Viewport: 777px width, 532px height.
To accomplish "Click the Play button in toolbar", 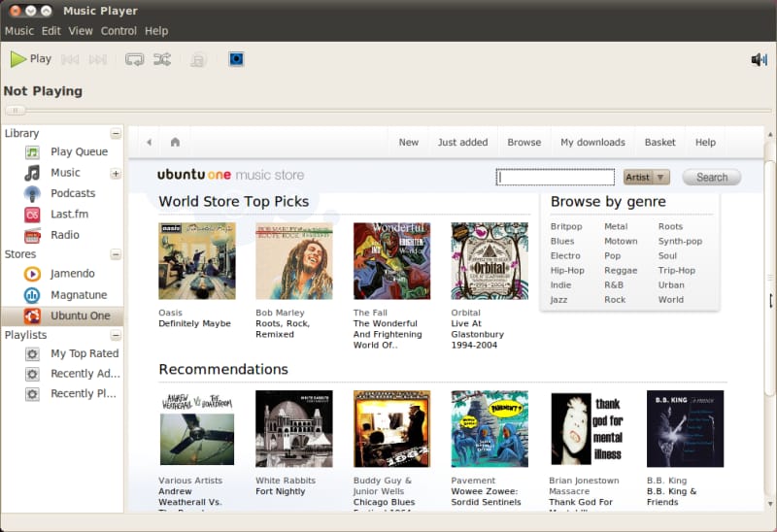I will (30, 59).
